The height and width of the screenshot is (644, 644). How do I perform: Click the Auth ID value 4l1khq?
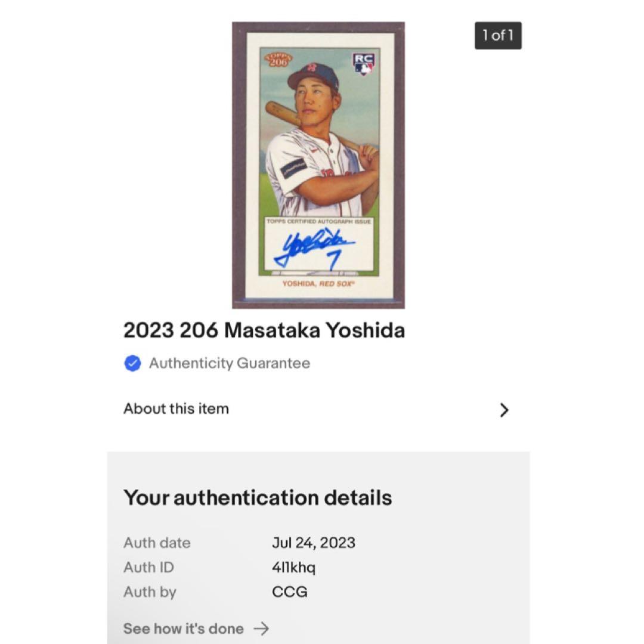click(x=293, y=568)
